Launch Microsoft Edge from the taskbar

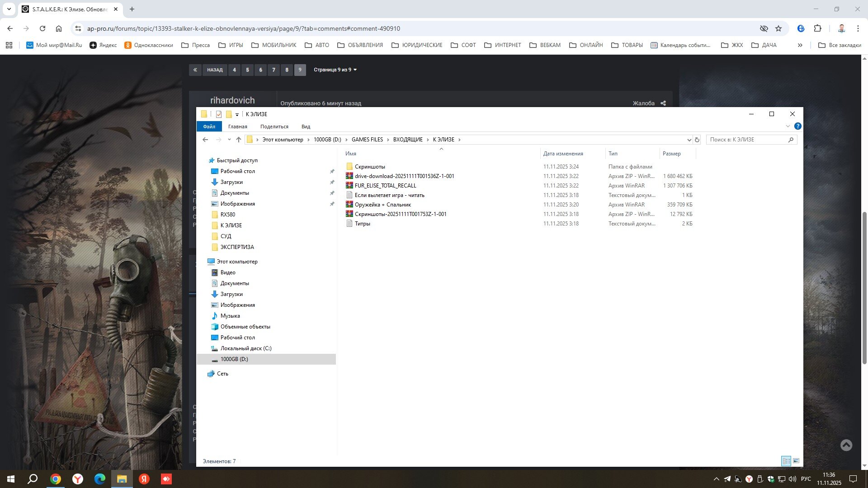point(100,479)
